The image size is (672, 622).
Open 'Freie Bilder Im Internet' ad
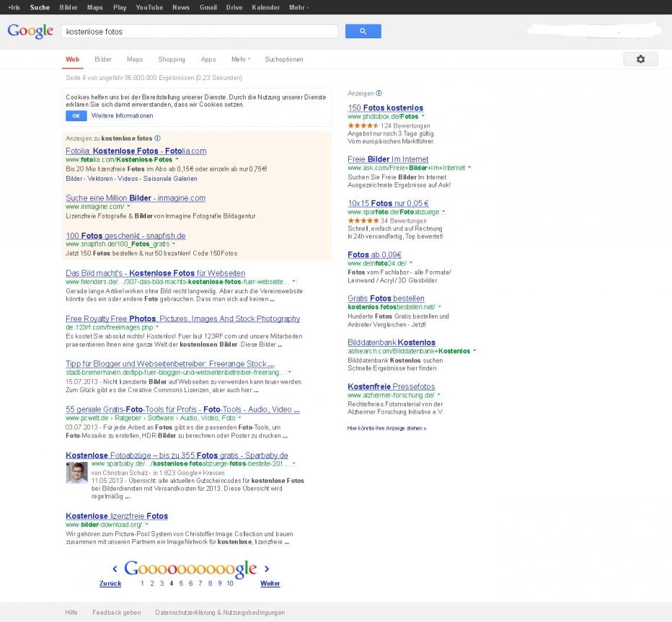[388, 159]
